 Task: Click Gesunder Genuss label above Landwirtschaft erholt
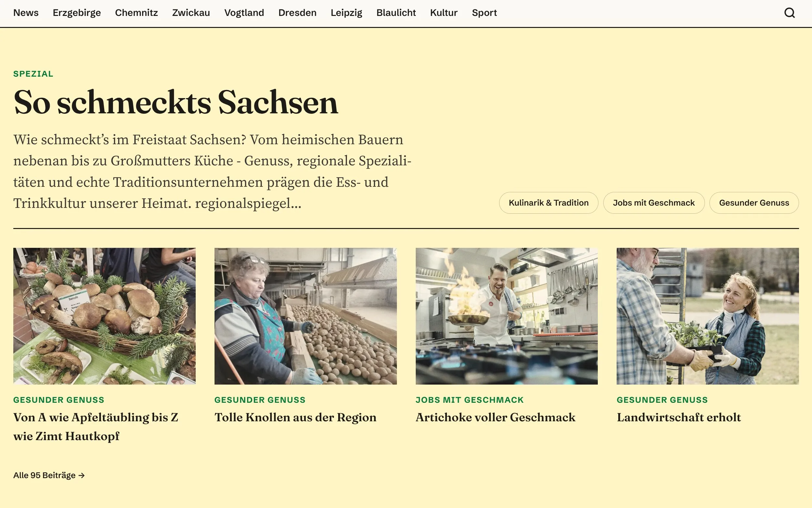click(662, 400)
